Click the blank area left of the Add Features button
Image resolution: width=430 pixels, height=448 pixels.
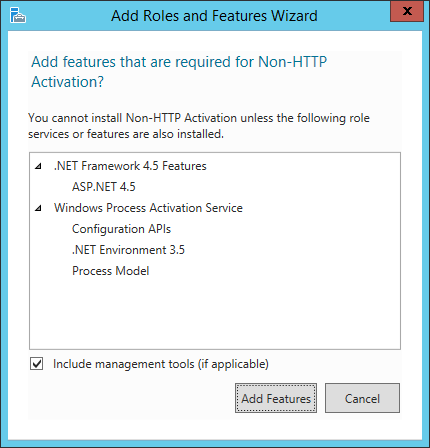click(132, 398)
